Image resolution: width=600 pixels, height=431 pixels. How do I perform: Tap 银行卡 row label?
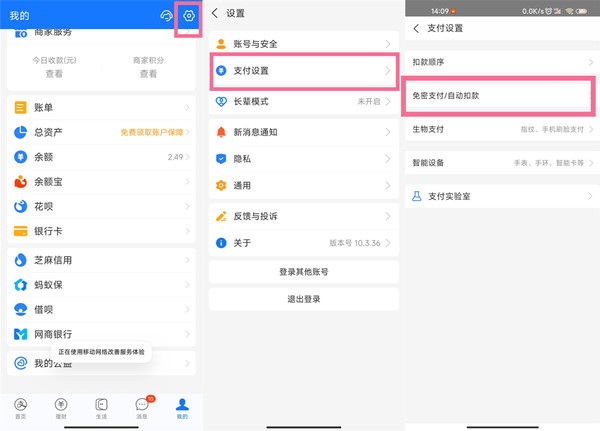(x=48, y=231)
